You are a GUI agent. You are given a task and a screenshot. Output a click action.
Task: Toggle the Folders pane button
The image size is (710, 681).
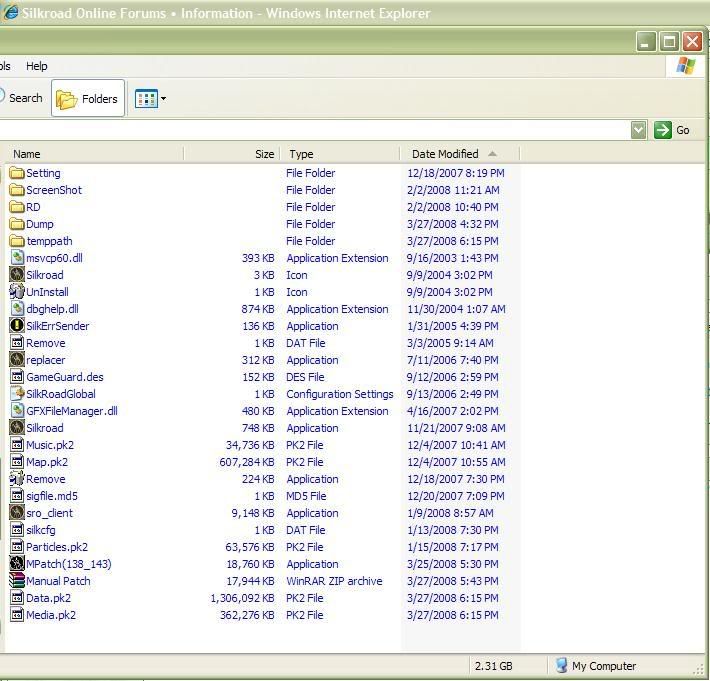(x=88, y=98)
